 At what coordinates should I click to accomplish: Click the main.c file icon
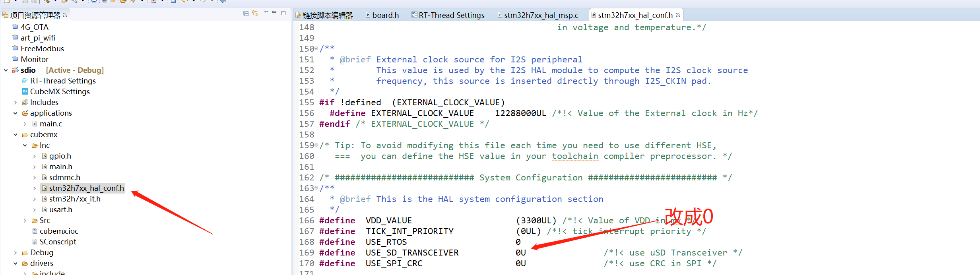click(x=35, y=124)
